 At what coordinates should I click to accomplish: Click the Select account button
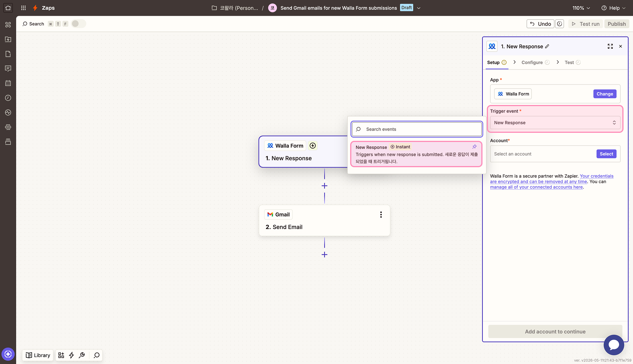606,154
